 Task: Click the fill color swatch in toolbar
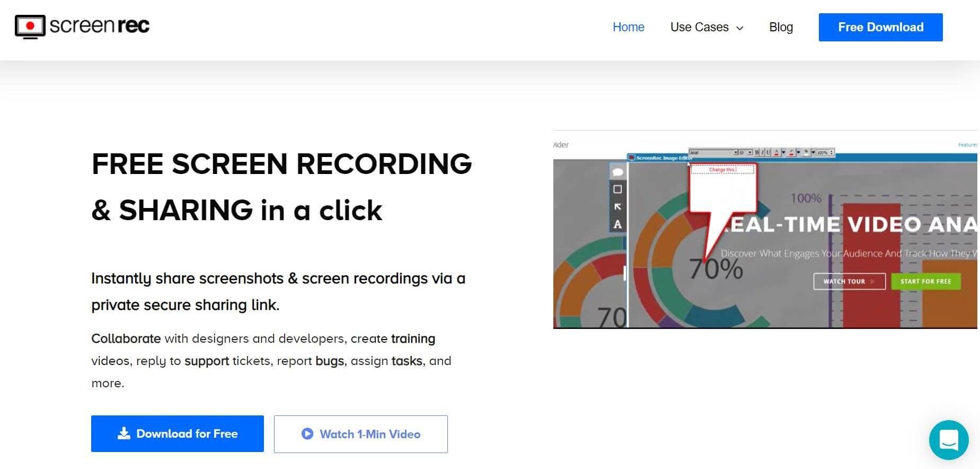tap(806, 153)
